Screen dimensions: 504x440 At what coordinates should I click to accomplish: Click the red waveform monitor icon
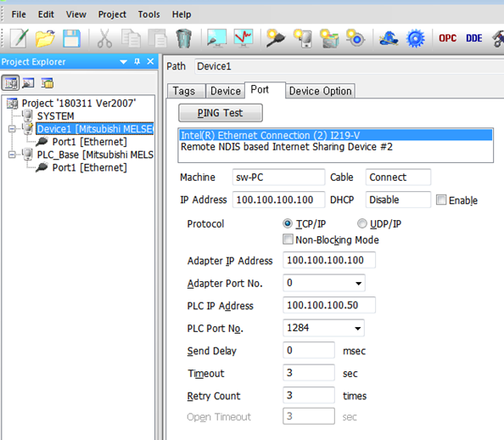pyautogui.click(x=244, y=38)
